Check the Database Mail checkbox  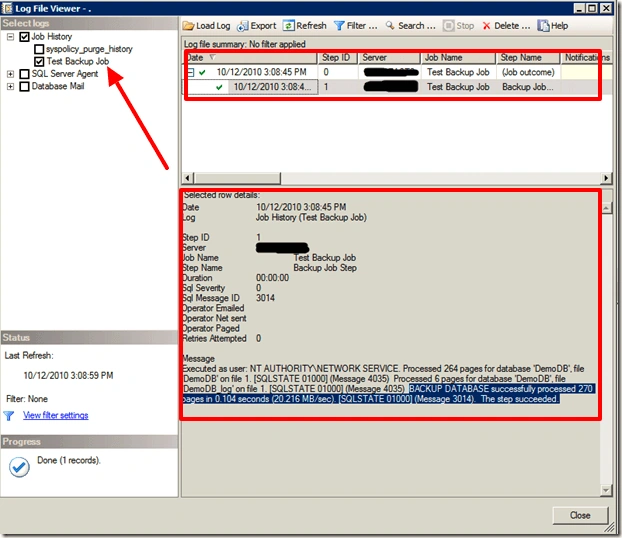point(24,86)
